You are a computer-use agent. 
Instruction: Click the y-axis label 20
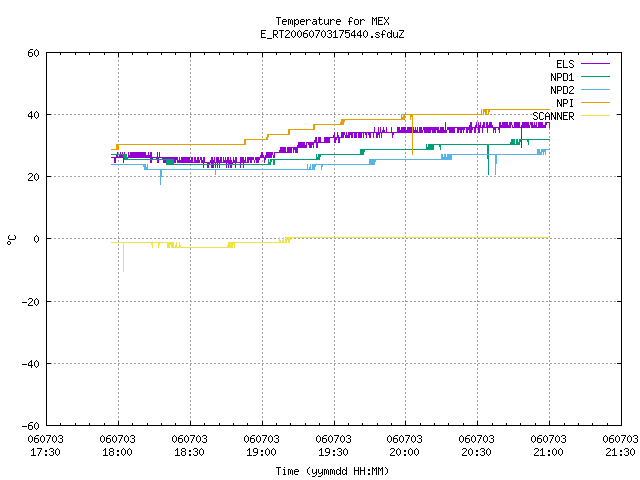pyautogui.click(x=33, y=177)
